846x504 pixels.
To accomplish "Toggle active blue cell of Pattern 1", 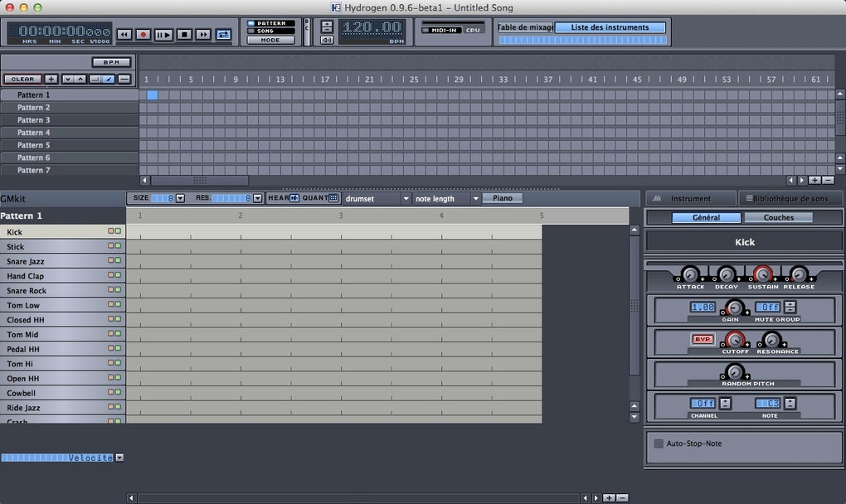I will click(x=152, y=94).
